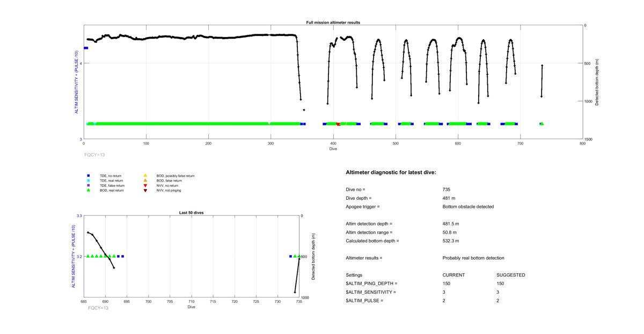Click the 'Dive' x-axis label of the full mission plot
The image size is (644, 334).
click(333, 149)
